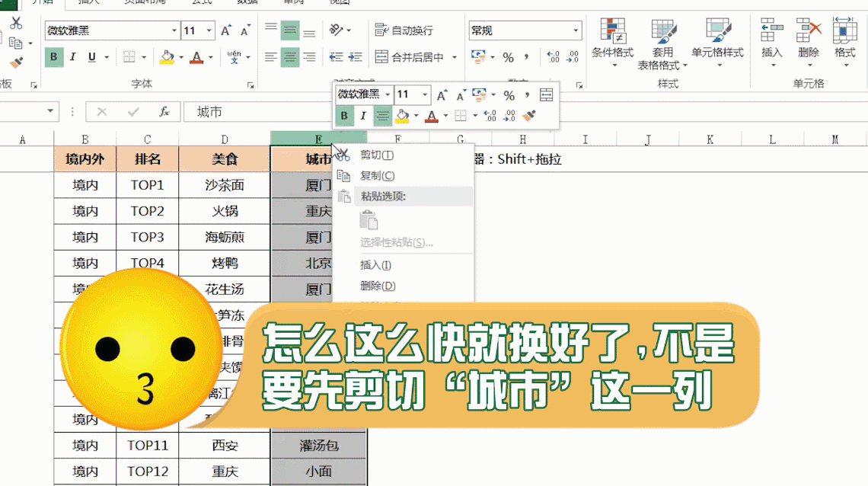868x486 pixels.
Task: Choose 剪切(T) from the context menu
Action: click(376, 155)
